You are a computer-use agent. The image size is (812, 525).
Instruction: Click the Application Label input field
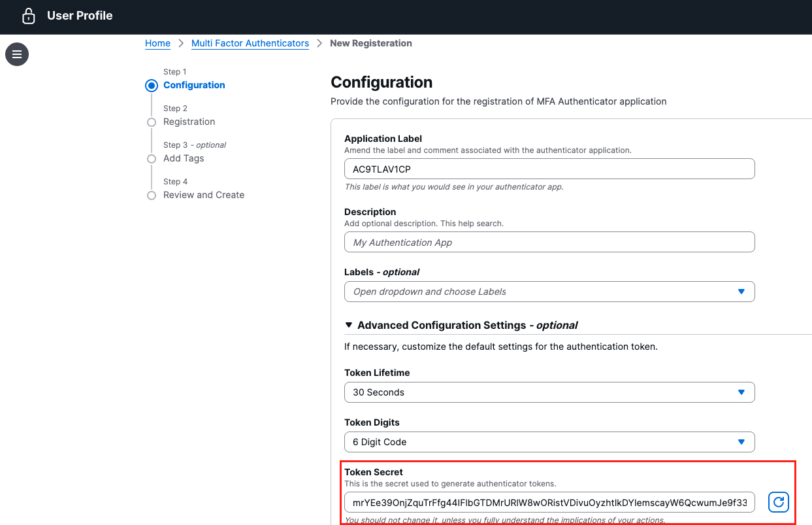click(x=549, y=169)
